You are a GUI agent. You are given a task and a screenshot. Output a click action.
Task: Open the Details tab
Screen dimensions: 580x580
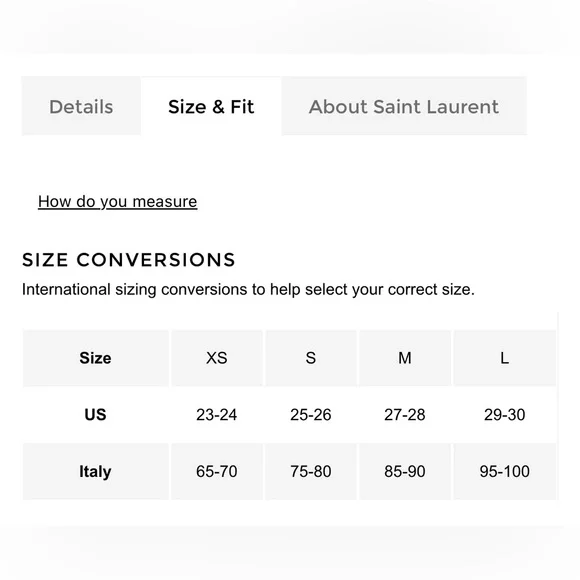(81, 107)
